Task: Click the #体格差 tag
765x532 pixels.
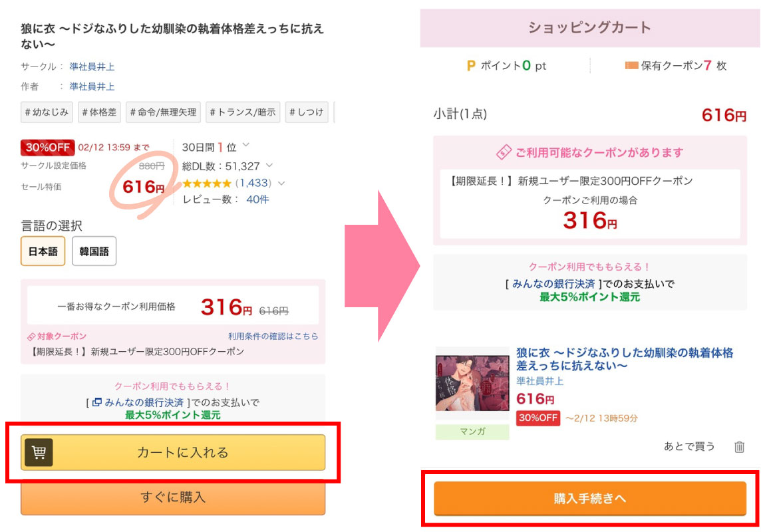Action: click(x=98, y=112)
